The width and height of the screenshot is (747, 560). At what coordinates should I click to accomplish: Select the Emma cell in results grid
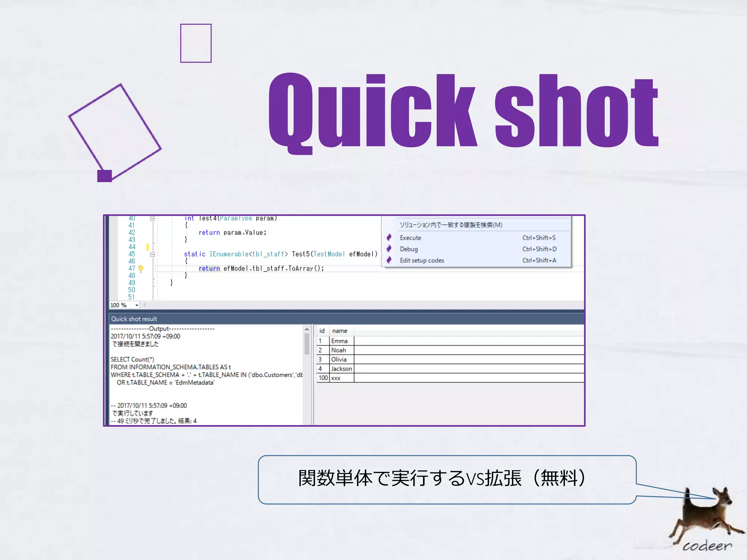click(x=342, y=341)
